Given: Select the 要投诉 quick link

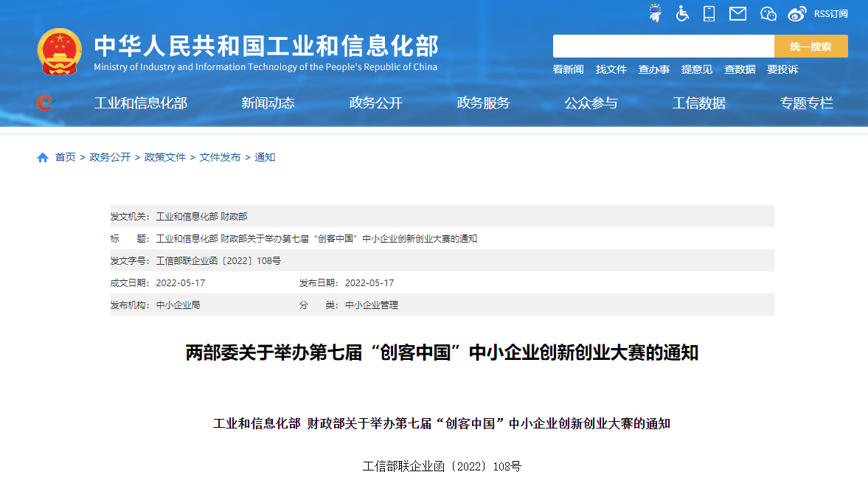Looking at the screenshot, I should pos(782,69).
